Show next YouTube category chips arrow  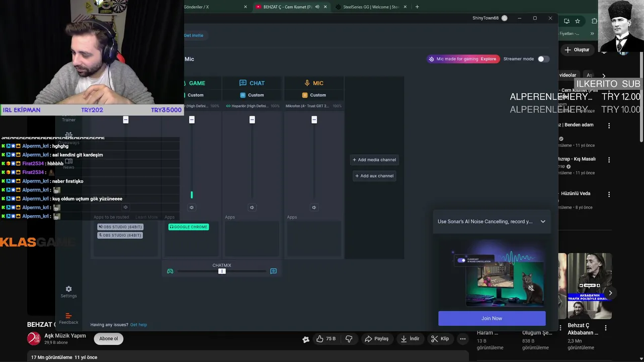coord(604,75)
